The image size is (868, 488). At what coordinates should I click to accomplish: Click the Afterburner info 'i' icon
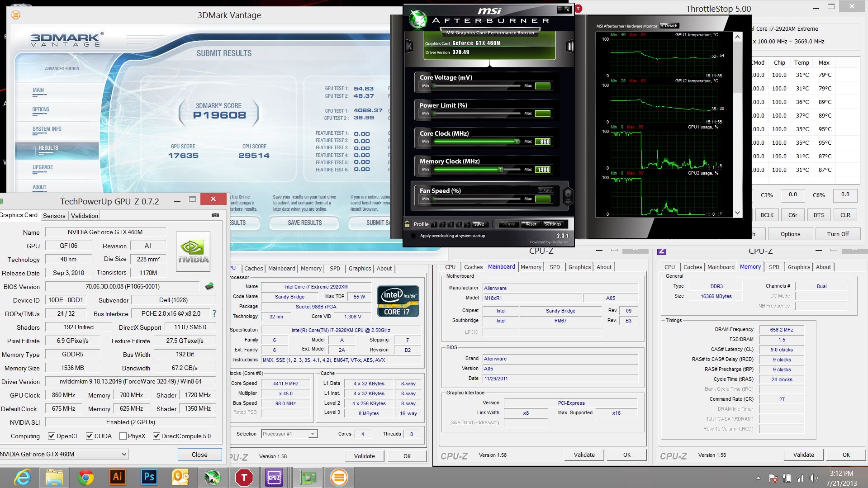coord(570,46)
